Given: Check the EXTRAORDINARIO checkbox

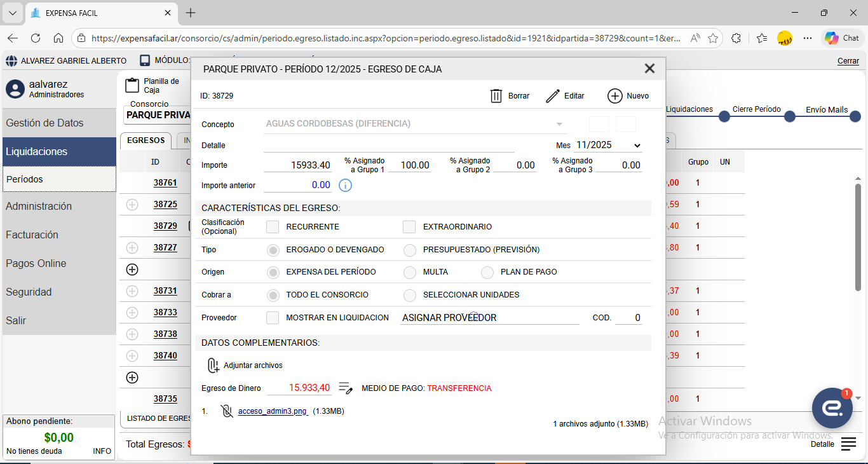Looking at the screenshot, I should pos(409,227).
